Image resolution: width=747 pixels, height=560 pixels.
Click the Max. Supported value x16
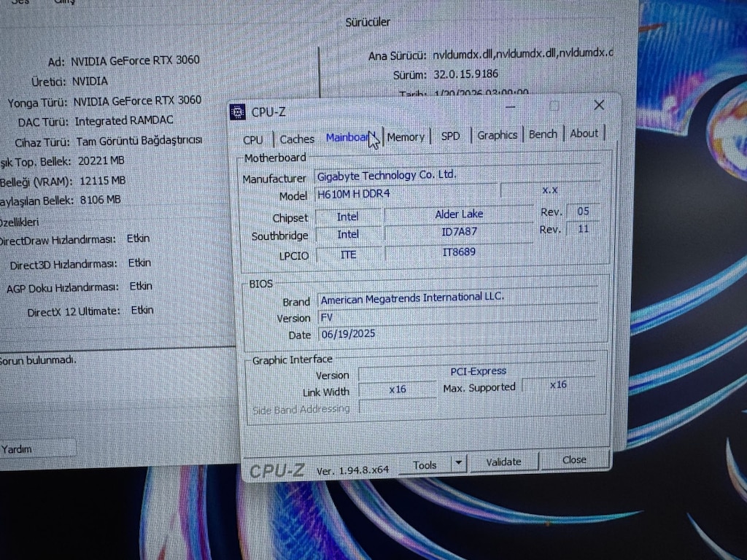coord(558,385)
